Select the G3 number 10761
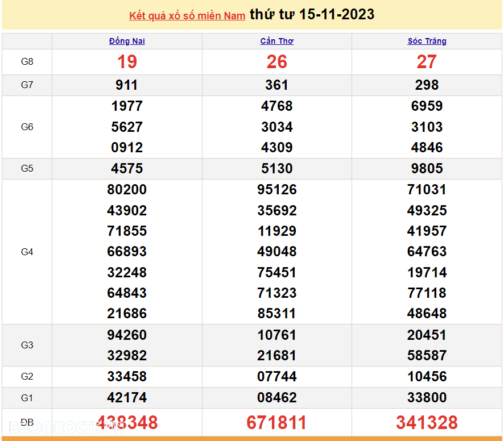 (277, 335)
